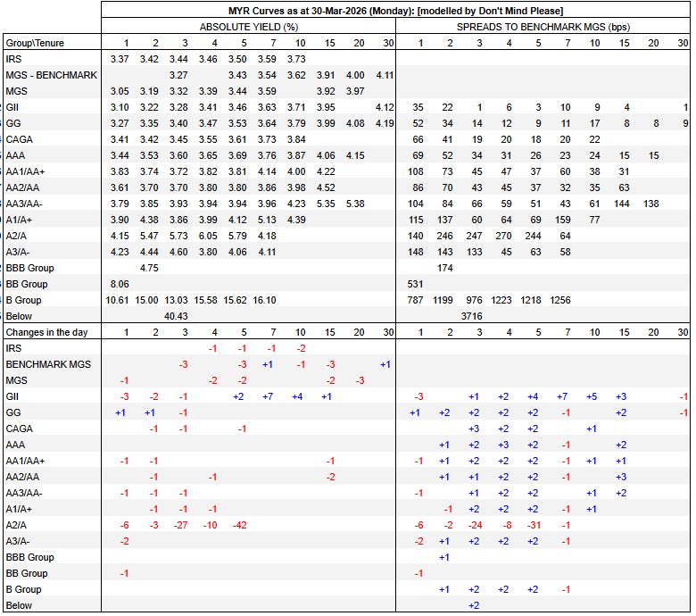
Task: Select A3/A- spread value 148
Action: tap(415, 252)
